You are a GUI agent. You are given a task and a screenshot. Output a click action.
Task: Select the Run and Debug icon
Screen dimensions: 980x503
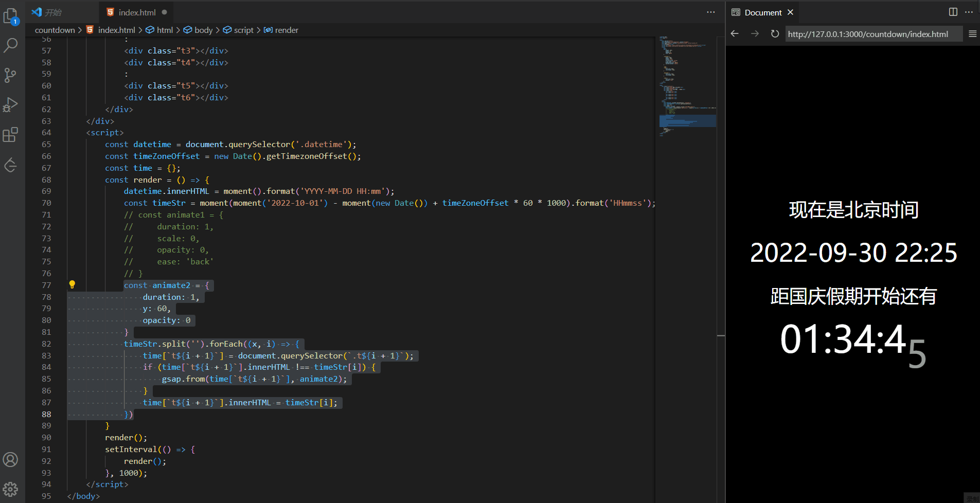click(x=11, y=105)
